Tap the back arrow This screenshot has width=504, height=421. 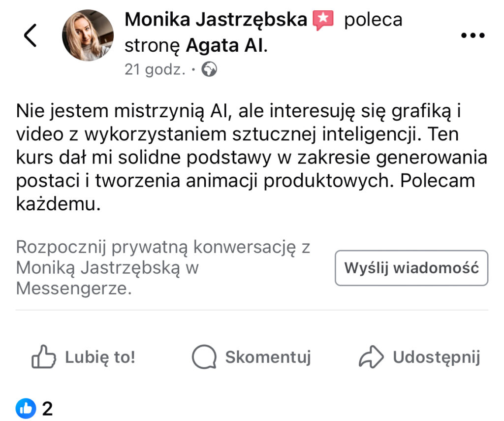pos(31,35)
